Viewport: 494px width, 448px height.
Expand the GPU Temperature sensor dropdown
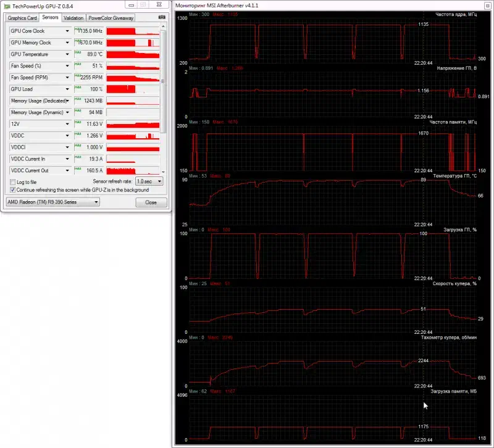pos(67,54)
